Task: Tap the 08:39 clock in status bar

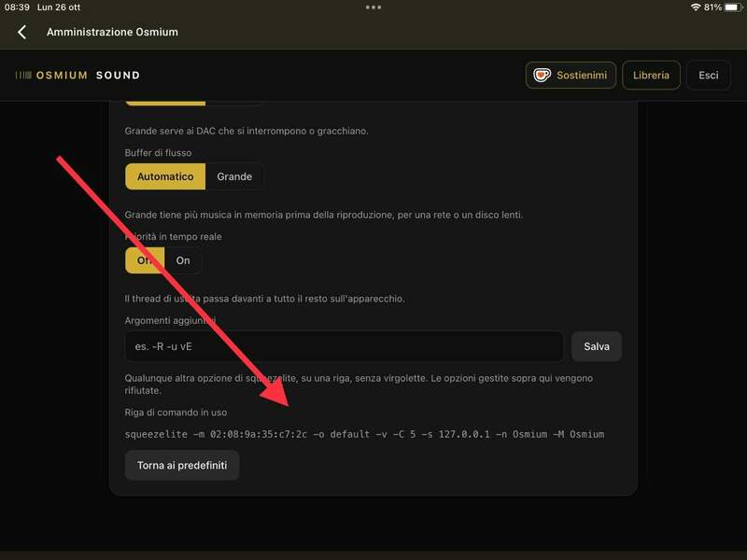Action: tap(17, 7)
